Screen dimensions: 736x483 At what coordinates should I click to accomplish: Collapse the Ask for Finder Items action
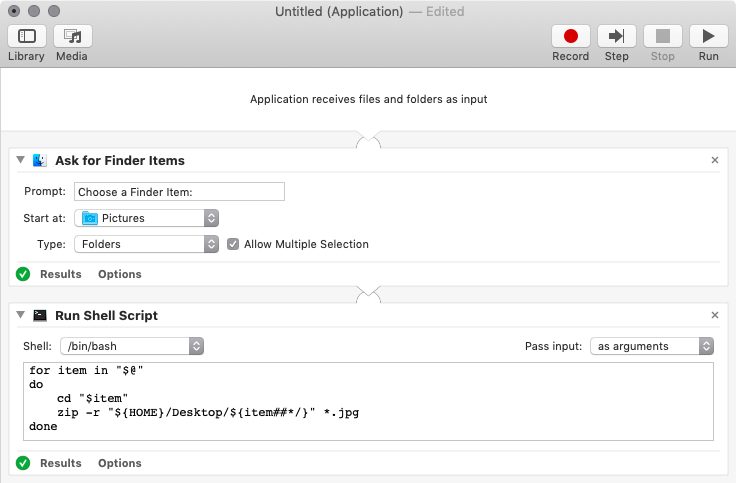coord(21,160)
